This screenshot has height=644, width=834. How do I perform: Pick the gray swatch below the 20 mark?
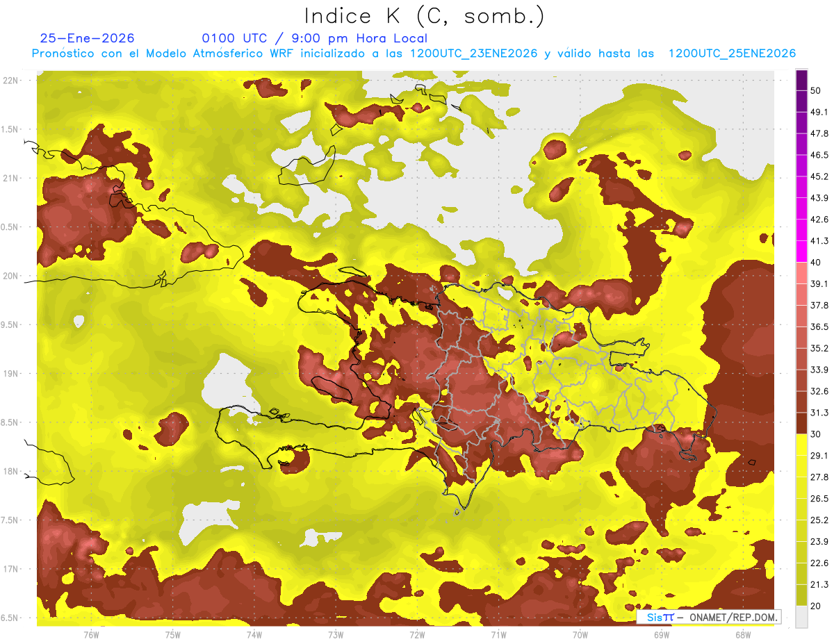802,617
